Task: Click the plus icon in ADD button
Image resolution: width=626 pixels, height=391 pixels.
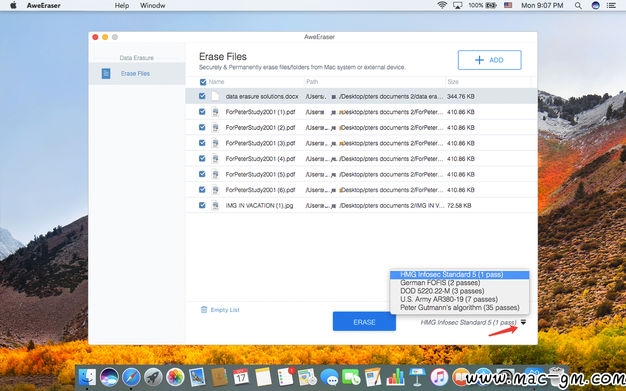Action: coord(479,60)
